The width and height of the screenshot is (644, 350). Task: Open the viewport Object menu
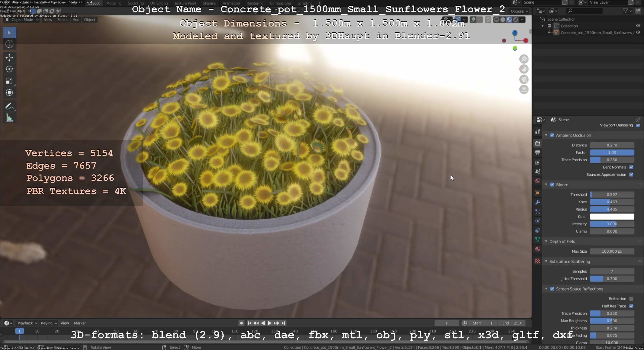90,20
